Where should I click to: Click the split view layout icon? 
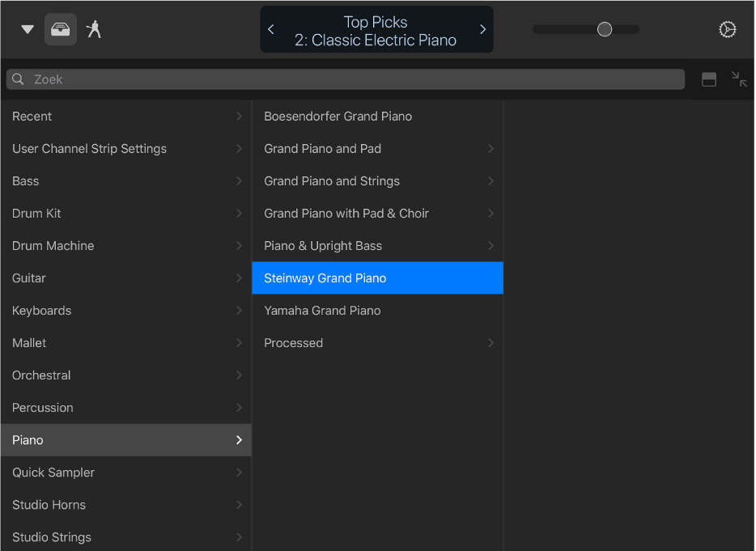coord(709,79)
